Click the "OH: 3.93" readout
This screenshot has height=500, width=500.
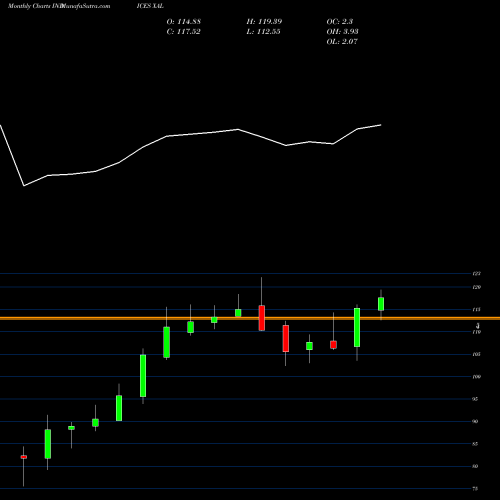342,32
